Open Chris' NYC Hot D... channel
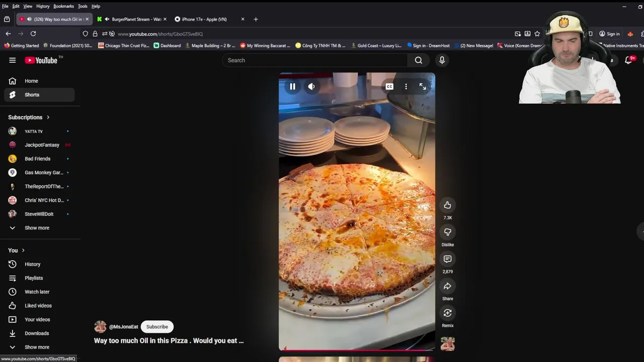Screen dimensions: 644x362 tap(39, 200)
